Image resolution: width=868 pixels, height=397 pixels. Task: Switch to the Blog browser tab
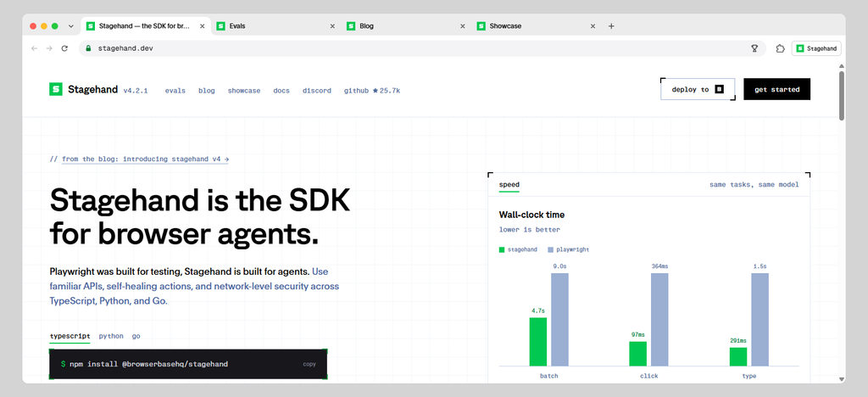406,26
